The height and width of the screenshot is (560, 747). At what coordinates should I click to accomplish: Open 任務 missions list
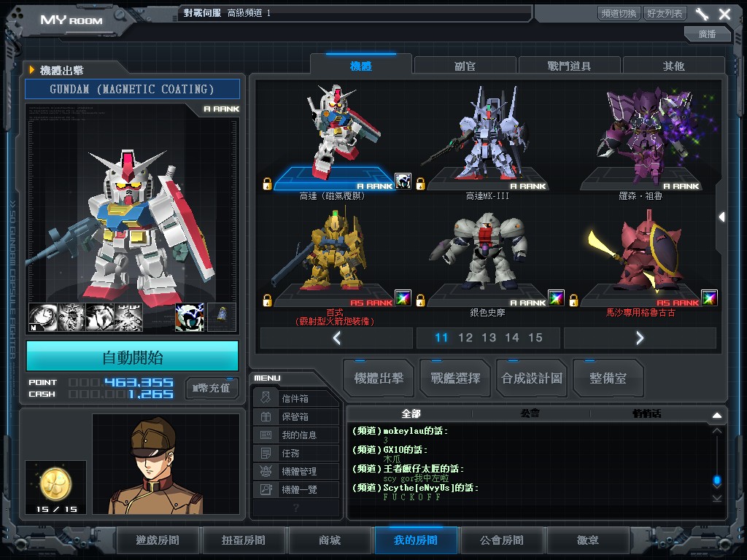coord(295,454)
